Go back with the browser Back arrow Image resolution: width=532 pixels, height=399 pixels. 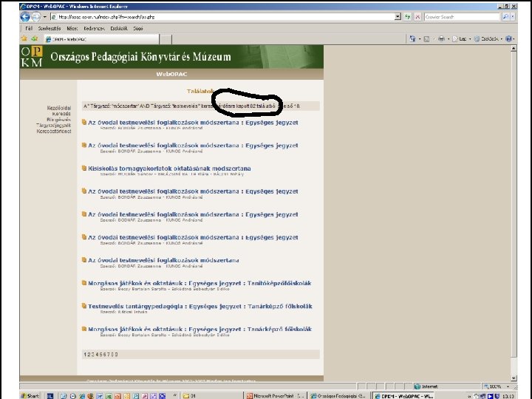click(25, 16)
